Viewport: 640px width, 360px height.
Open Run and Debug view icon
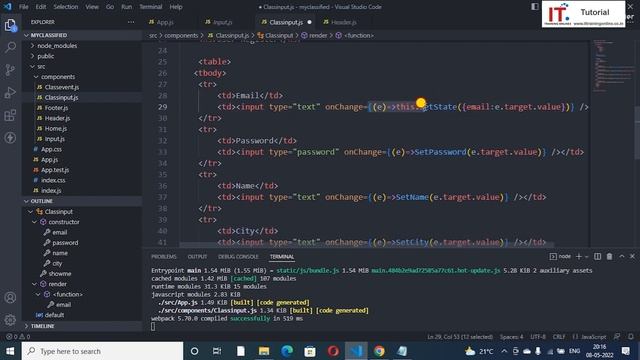(10, 93)
